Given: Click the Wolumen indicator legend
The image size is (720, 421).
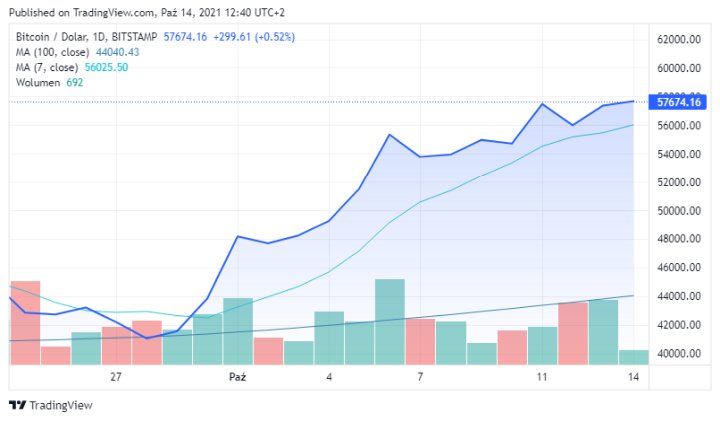Looking at the screenshot, I should tap(39, 82).
